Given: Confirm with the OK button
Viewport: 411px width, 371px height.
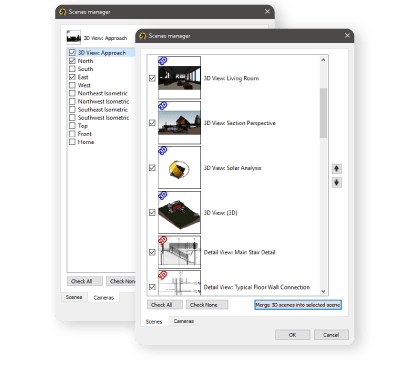Looking at the screenshot, I should [292, 335].
